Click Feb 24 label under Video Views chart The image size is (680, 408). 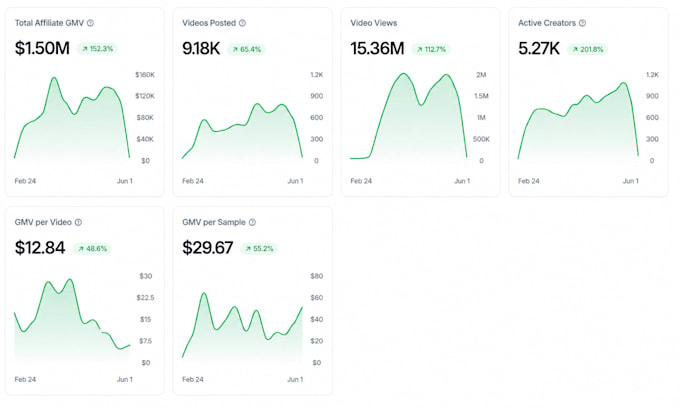pos(361,181)
